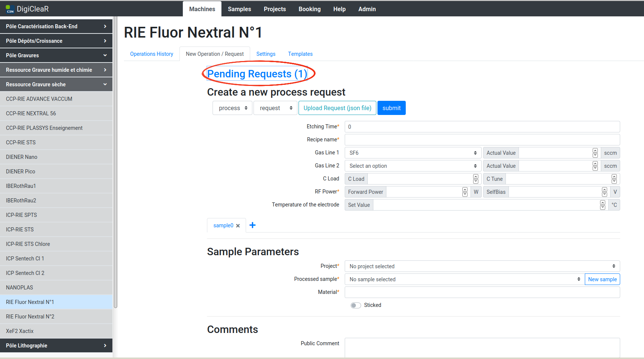
Task: Click the Recipe name input field
Action: coord(482,140)
